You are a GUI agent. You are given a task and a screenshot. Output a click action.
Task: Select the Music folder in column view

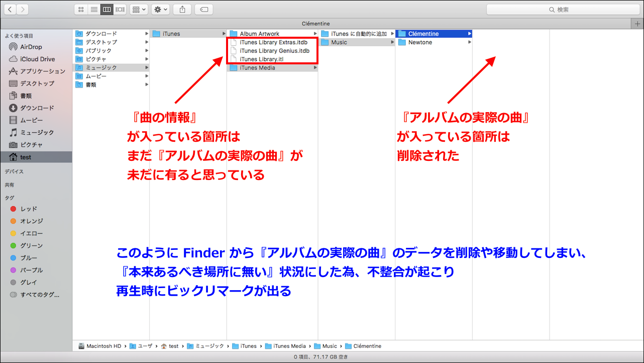357,42
